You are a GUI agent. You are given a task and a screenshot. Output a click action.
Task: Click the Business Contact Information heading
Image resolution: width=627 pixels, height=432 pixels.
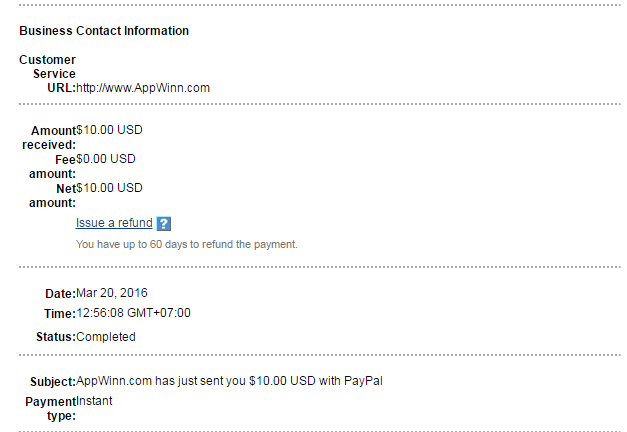pos(104,31)
